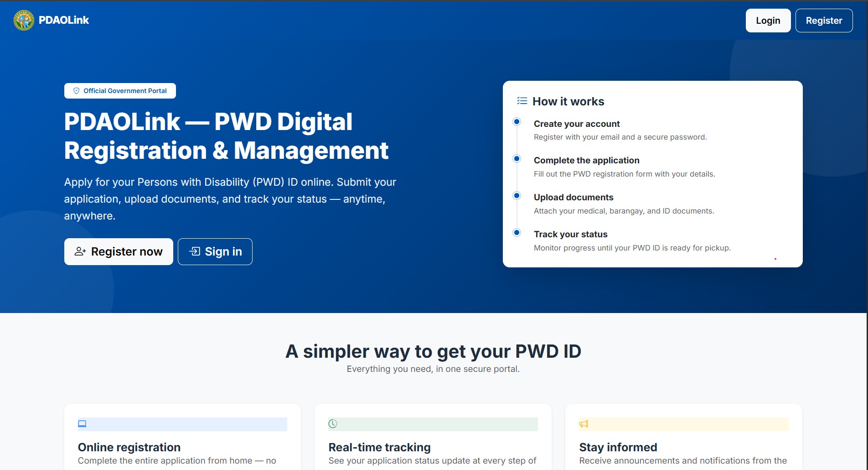Click text Fill out the PWD registration form
868x470 pixels.
coord(624,174)
